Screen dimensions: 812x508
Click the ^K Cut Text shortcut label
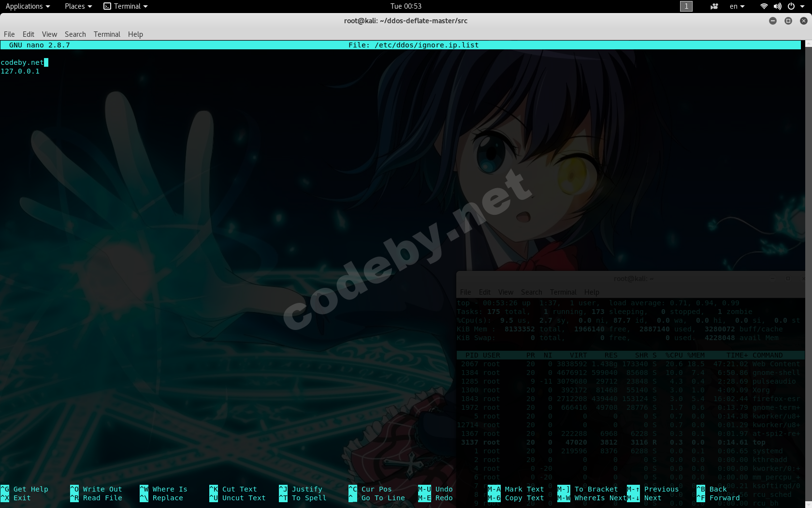(x=233, y=489)
